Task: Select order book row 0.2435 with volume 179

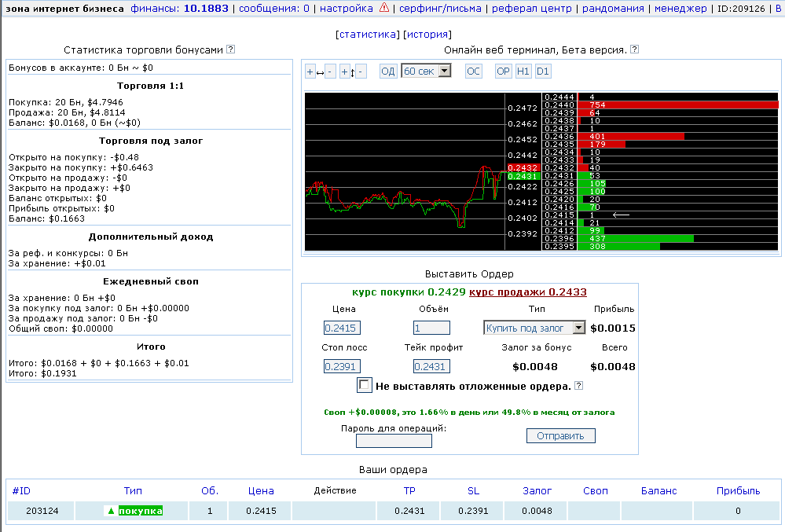Action: [x=660, y=144]
